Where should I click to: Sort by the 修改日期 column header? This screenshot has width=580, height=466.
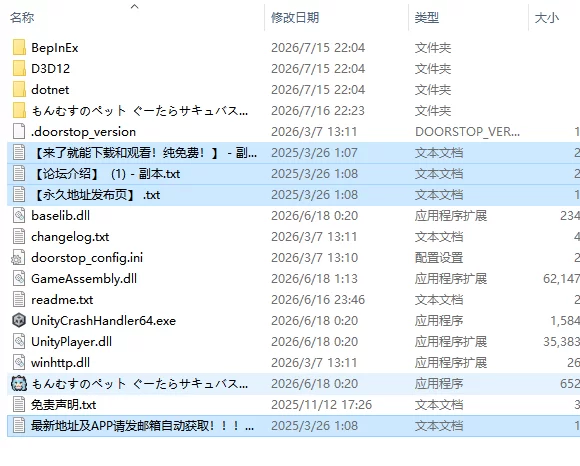point(295,17)
